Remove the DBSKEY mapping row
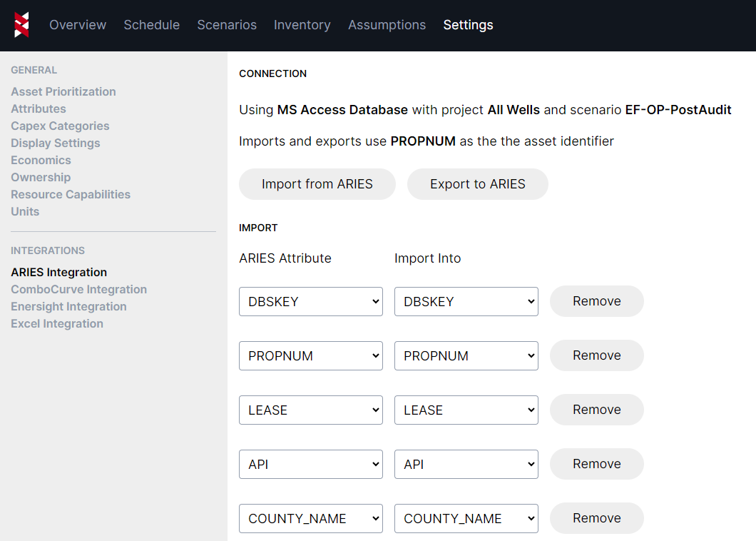 (x=596, y=301)
